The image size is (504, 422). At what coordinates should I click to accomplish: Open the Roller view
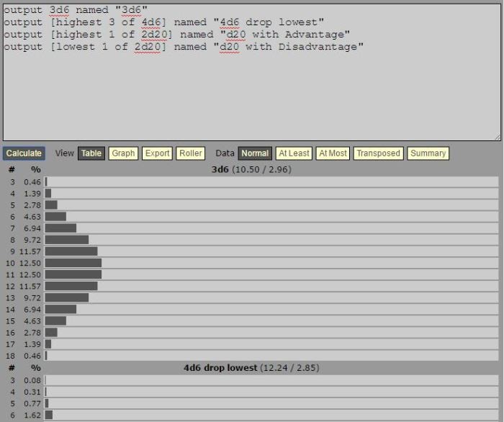pyautogui.click(x=191, y=153)
